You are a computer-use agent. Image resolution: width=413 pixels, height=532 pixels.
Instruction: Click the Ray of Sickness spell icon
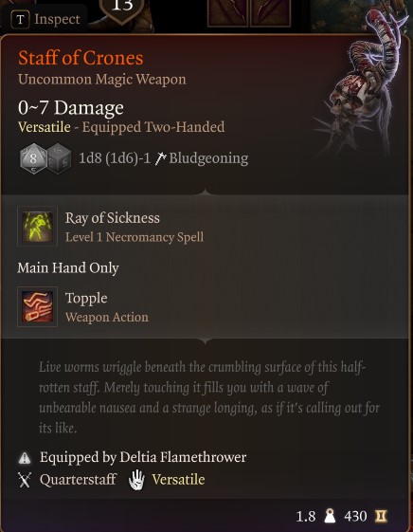[x=37, y=227]
